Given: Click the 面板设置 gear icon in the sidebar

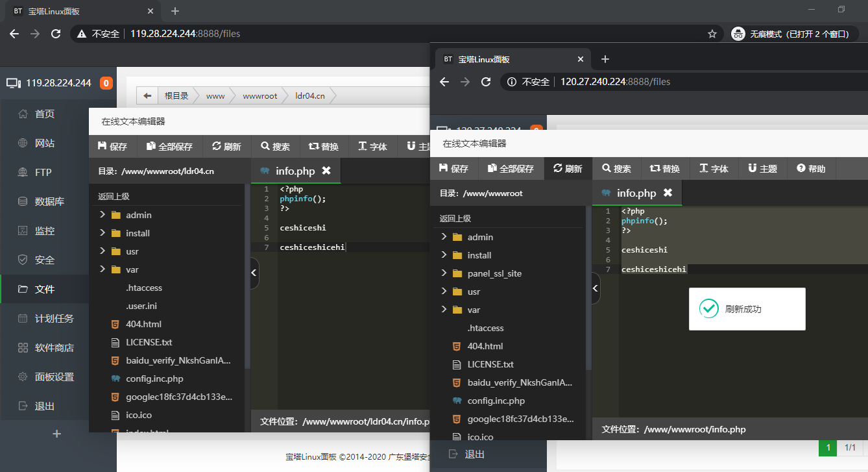Looking at the screenshot, I should [x=23, y=377].
